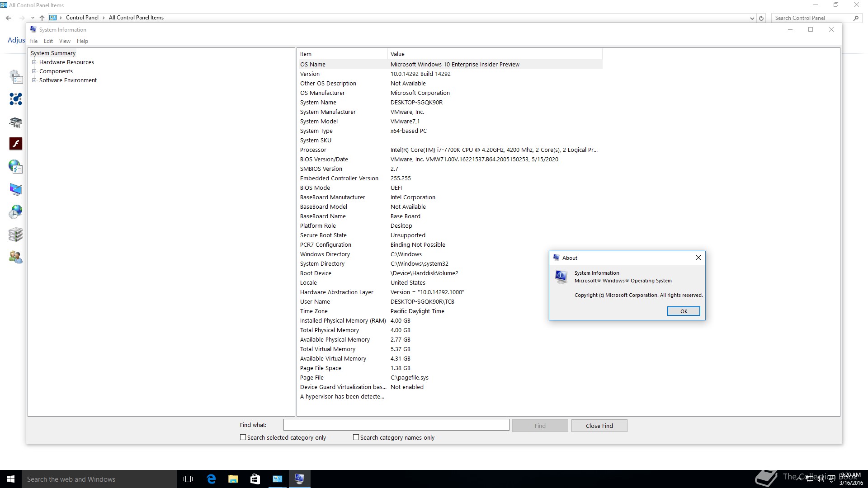Image resolution: width=868 pixels, height=488 pixels.
Task: Switch to Control Panel taskbar button
Action: click(x=277, y=479)
